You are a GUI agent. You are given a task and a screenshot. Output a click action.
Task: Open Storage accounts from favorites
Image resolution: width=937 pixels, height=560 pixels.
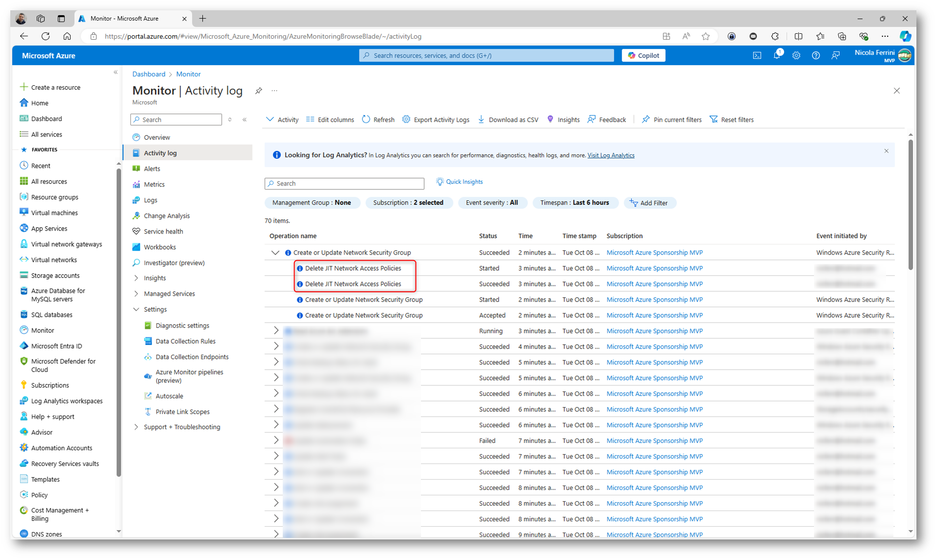point(55,275)
